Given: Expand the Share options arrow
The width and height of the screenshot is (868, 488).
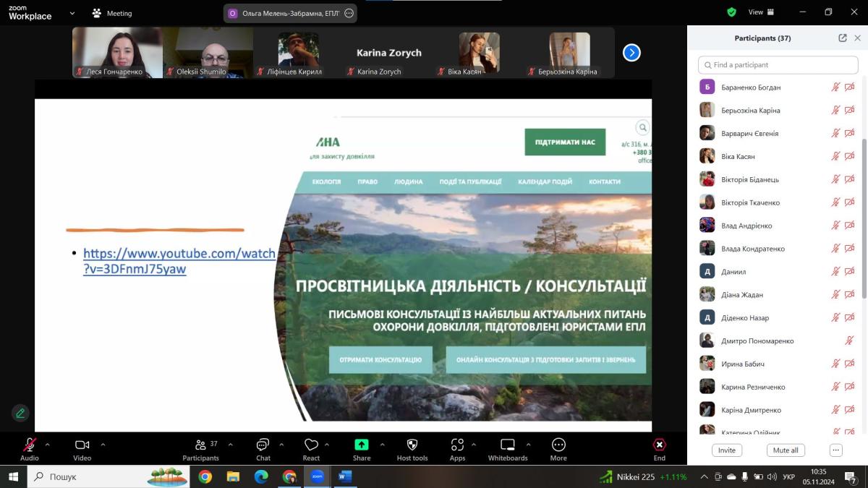Looking at the screenshot, I should point(382,445).
